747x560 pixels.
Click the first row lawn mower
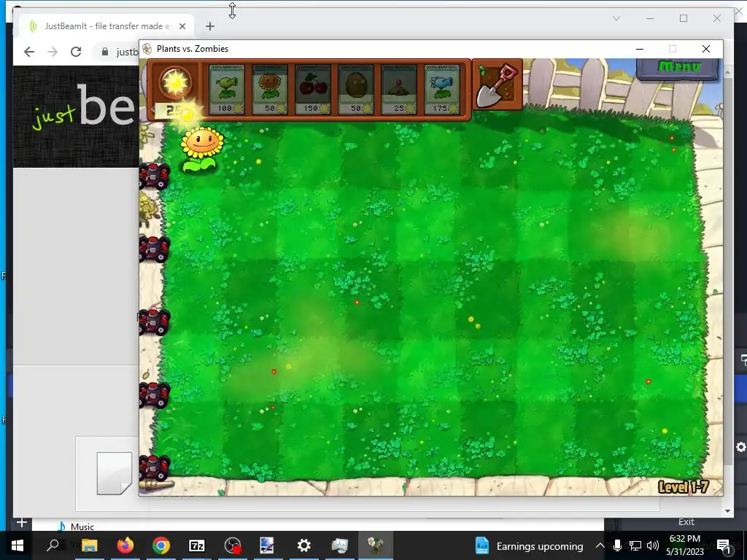click(155, 176)
